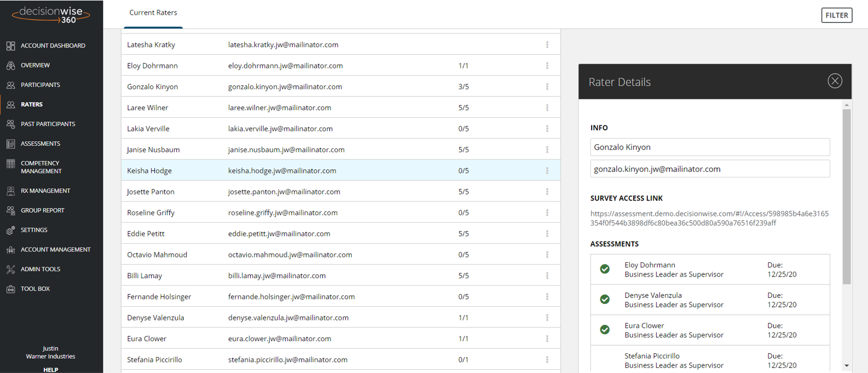Open row menu for Janise Nusbaum

[547, 150]
